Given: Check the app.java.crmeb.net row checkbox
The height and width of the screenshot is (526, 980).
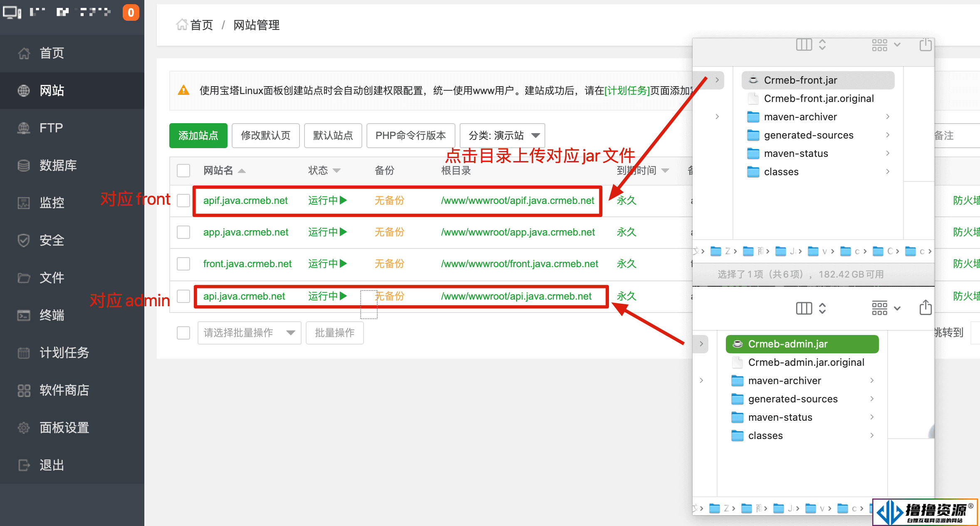Looking at the screenshot, I should point(183,232).
